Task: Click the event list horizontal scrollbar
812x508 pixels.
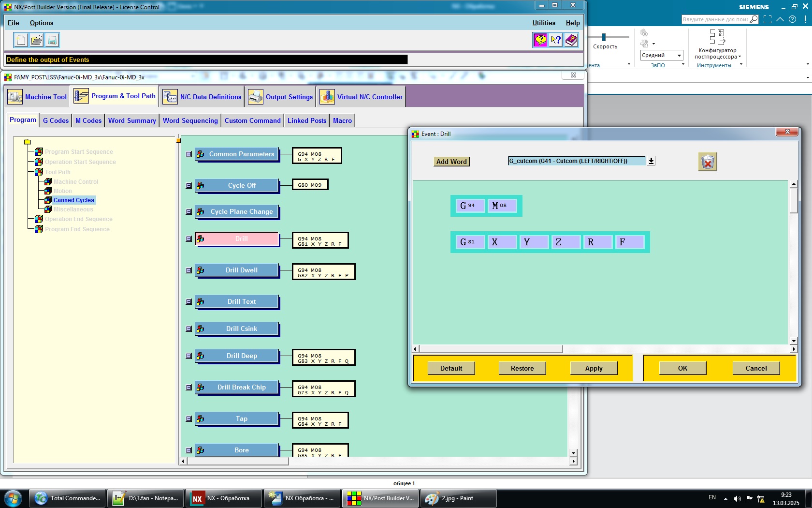Action: pos(237,461)
